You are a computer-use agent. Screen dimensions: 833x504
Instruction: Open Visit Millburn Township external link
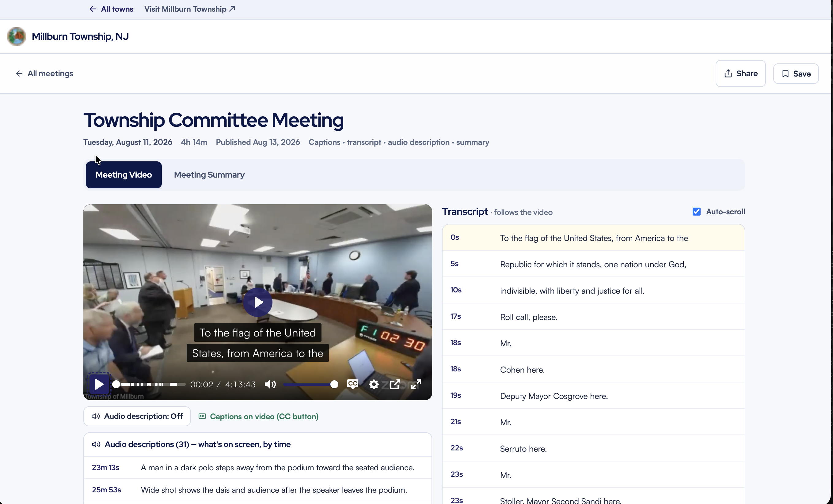190,9
